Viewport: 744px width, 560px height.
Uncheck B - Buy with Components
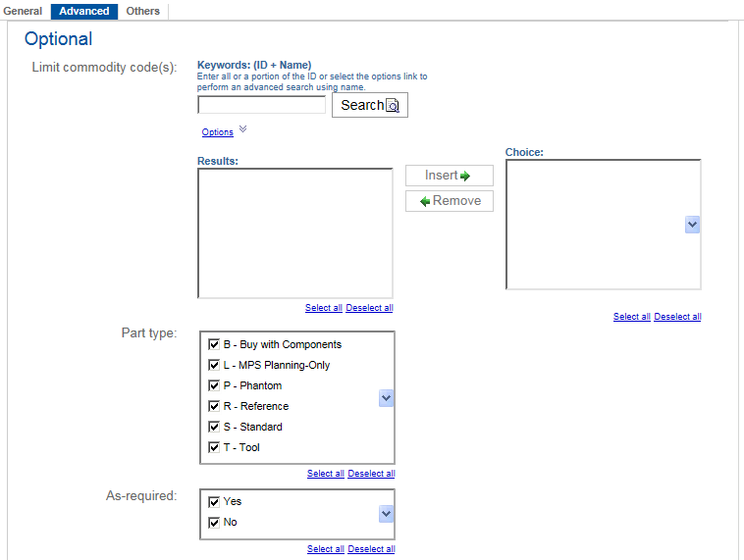(214, 345)
